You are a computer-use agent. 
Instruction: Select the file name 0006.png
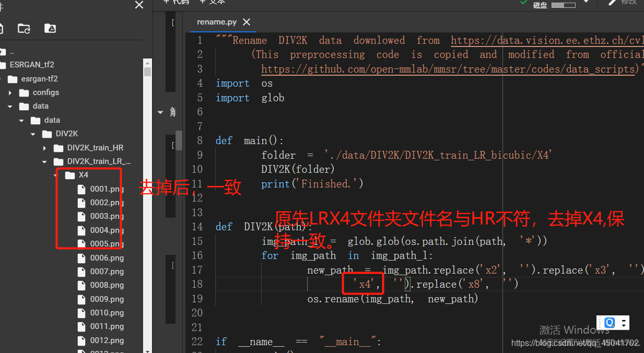click(x=107, y=258)
